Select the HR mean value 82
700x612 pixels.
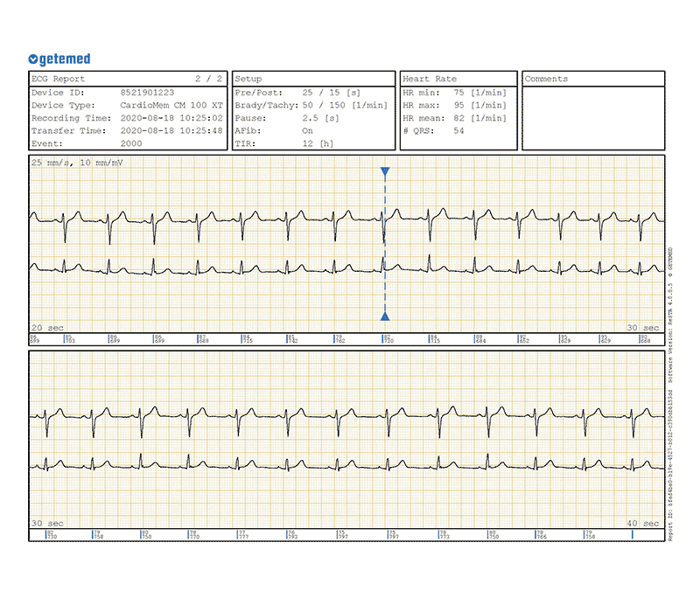pyautogui.click(x=458, y=118)
